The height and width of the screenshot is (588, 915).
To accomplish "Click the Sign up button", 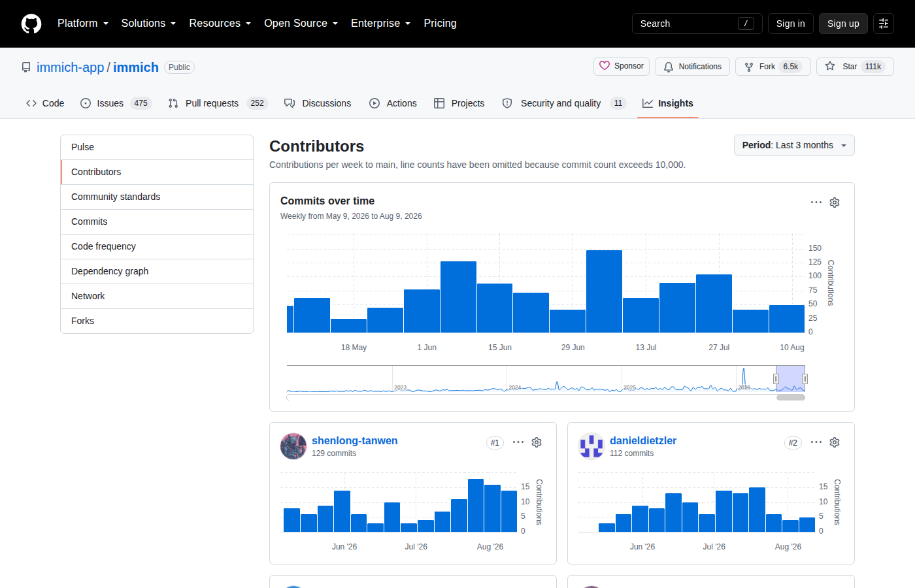I will tap(843, 24).
